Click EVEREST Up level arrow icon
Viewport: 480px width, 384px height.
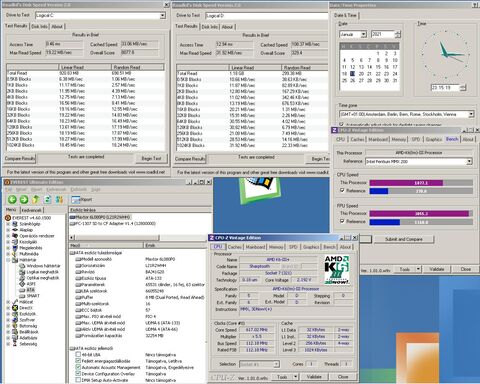tap(36, 199)
